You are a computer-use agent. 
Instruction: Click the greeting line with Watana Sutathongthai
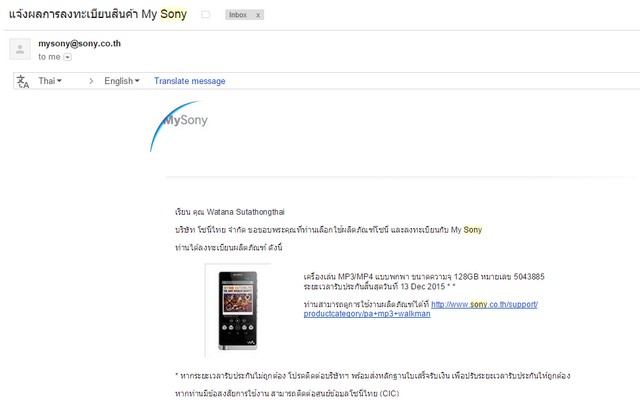(229, 212)
